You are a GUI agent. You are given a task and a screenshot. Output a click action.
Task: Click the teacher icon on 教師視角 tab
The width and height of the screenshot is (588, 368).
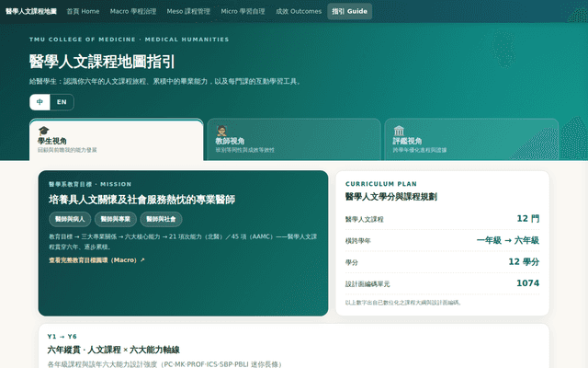pyautogui.click(x=221, y=131)
